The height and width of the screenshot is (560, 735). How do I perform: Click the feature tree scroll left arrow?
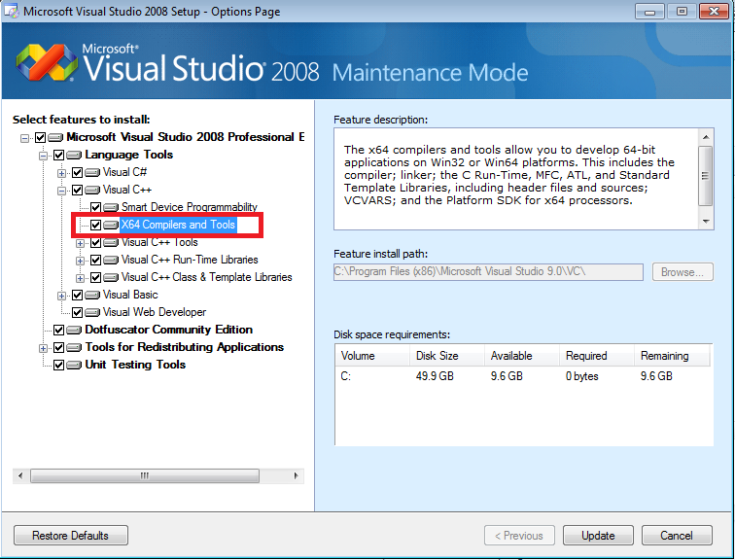[20, 475]
